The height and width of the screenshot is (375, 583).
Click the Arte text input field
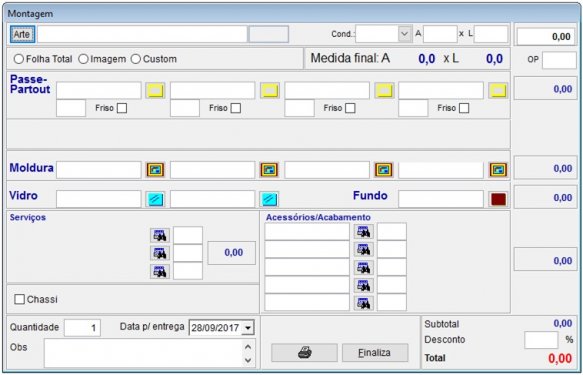pyautogui.click(x=142, y=34)
